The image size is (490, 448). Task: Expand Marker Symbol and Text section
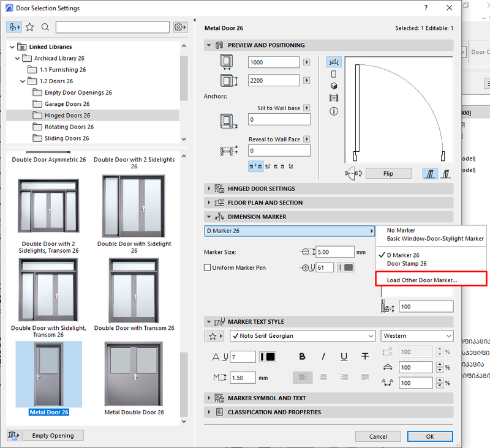pos(209,398)
